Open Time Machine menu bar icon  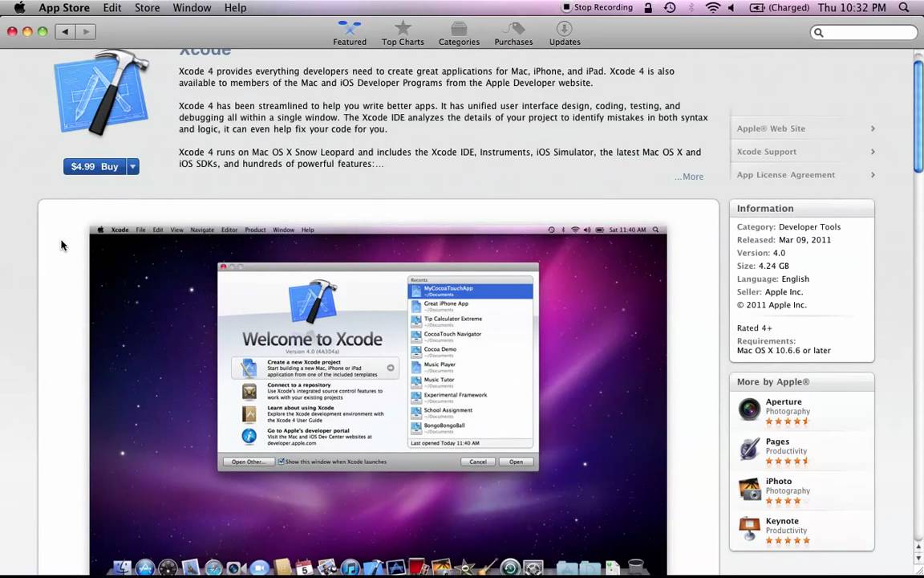670,8
